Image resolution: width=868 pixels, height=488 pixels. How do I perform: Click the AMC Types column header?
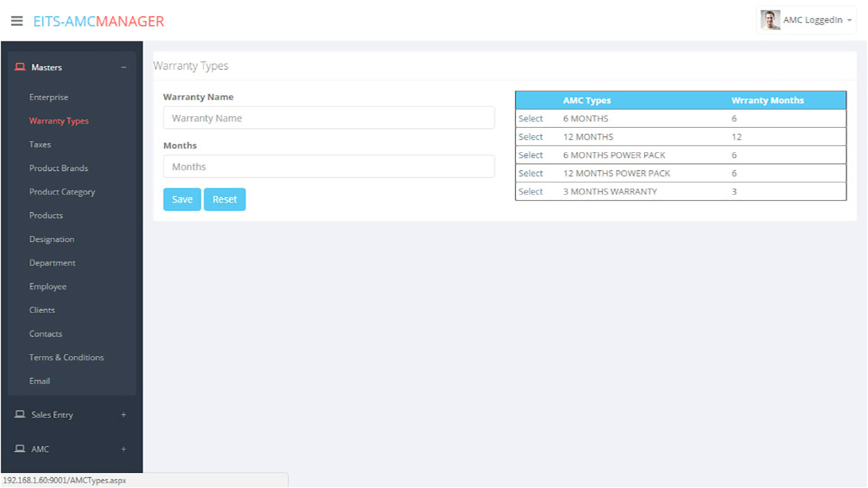pyautogui.click(x=587, y=100)
